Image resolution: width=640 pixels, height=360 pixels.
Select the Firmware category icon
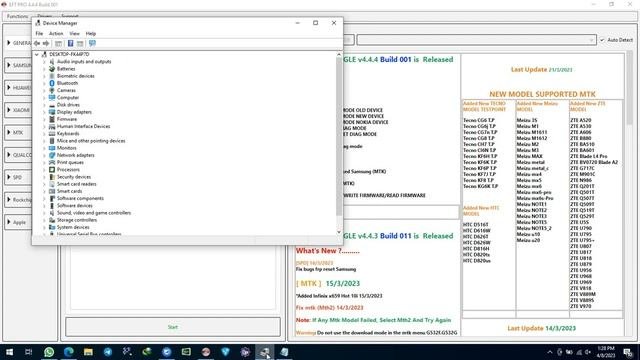tap(52, 119)
